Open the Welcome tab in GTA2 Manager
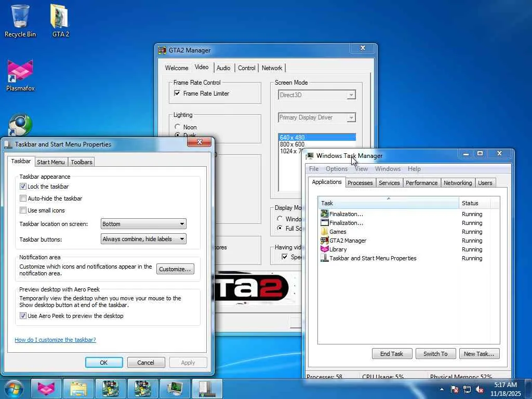Viewport: 532px width, 399px height. click(x=177, y=68)
